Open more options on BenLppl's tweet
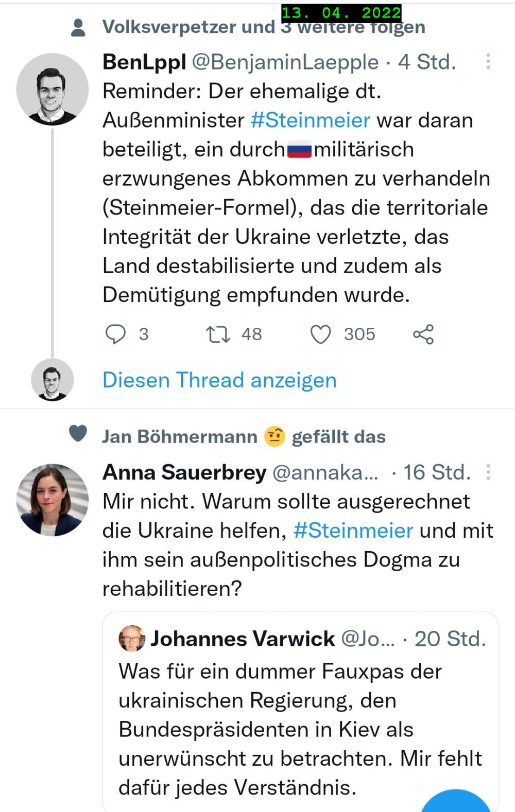Screen dimensions: 515x812 click(488, 62)
